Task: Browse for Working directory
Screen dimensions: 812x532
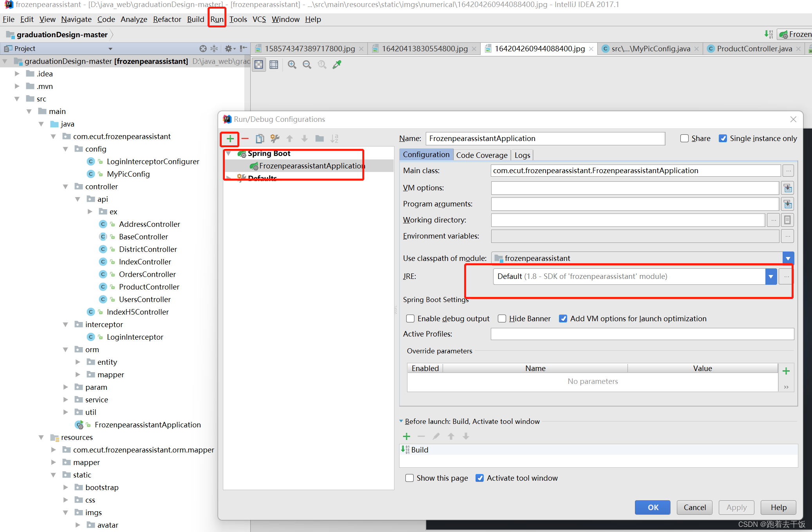Action: [773, 221]
